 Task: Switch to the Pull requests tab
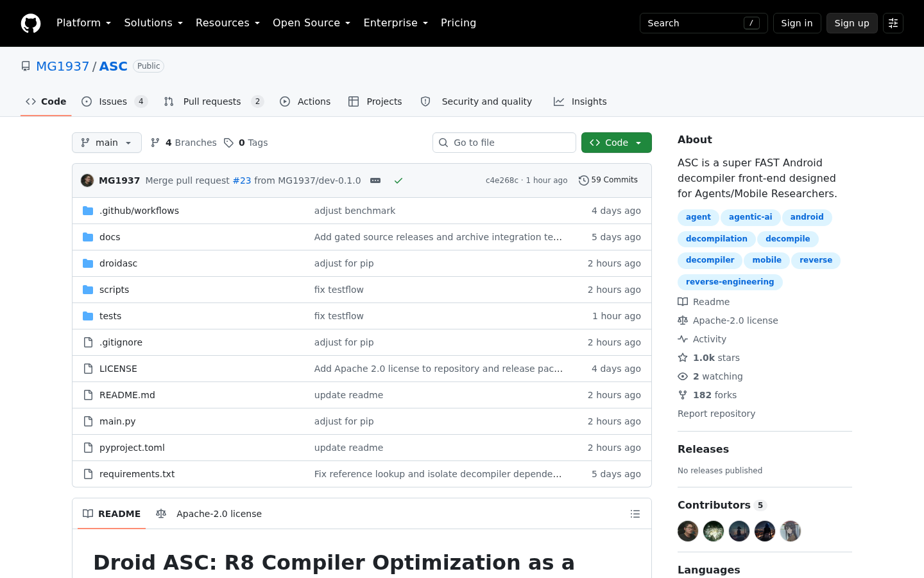coord(214,101)
